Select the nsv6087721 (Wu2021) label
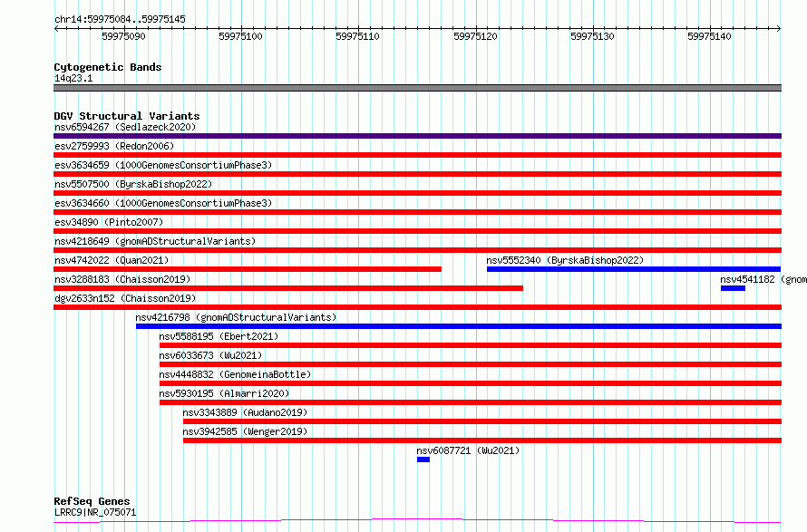The width and height of the screenshot is (807, 532). [x=469, y=450]
